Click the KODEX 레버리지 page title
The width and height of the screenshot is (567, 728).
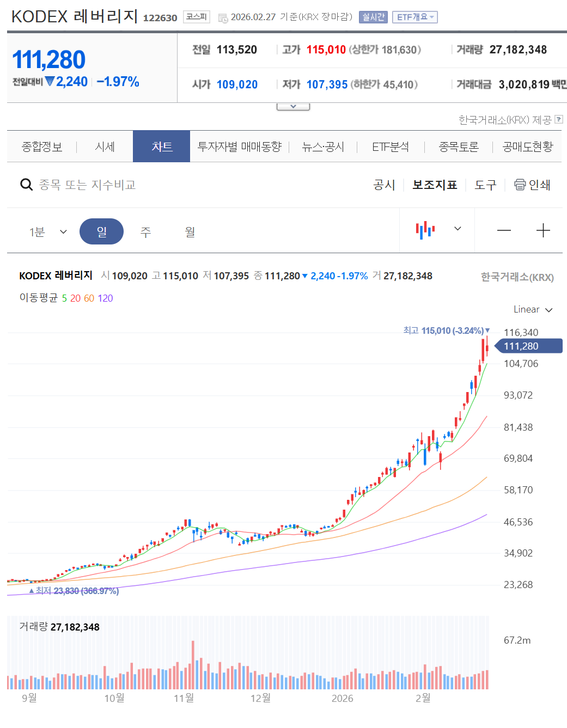click(x=75, y=16)
